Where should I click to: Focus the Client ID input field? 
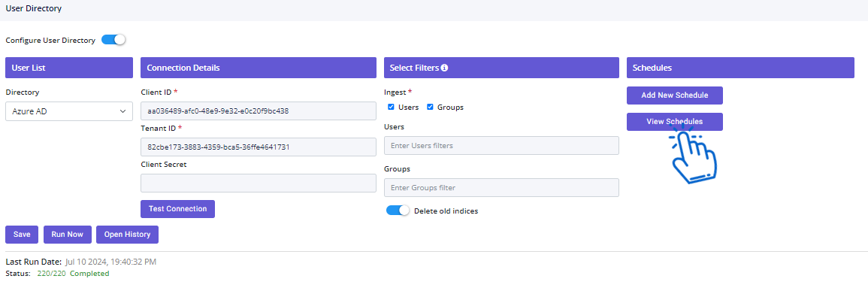click(x=259, y=111)
